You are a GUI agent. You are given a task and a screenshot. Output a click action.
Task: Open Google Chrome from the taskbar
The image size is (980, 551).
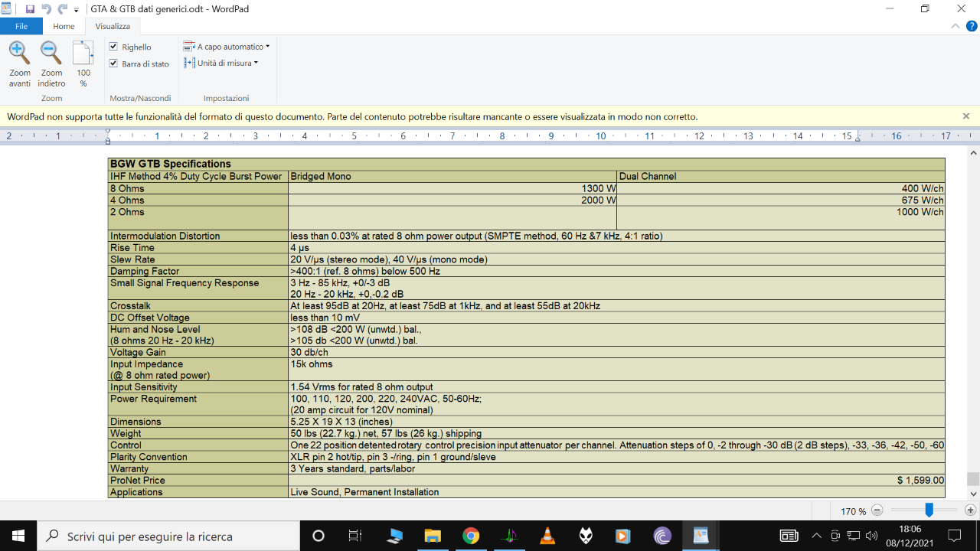coord(471,536)
